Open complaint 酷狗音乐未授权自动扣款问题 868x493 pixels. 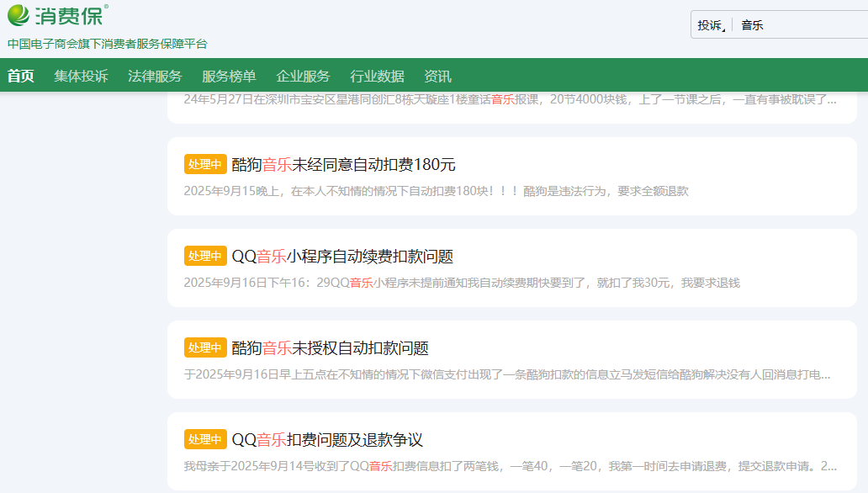pos(330,347)
